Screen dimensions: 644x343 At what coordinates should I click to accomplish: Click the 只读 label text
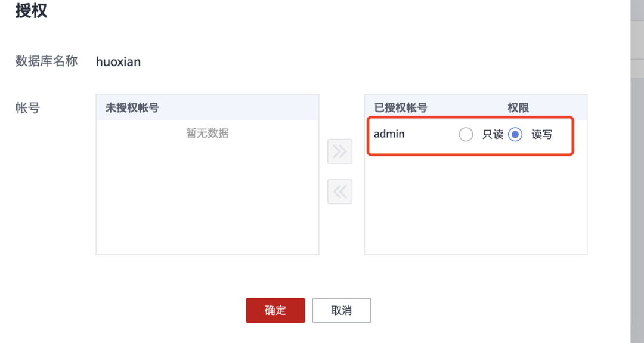[x=493, y=135]
